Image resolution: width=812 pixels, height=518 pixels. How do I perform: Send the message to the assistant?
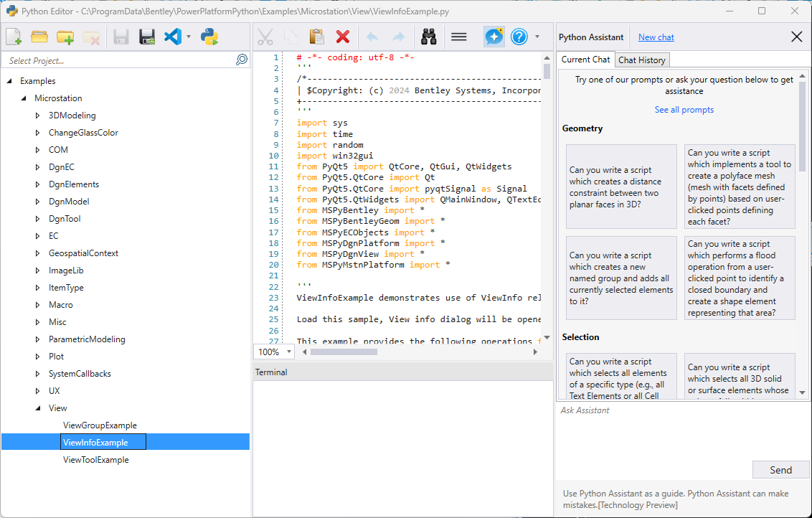(780, 470)
